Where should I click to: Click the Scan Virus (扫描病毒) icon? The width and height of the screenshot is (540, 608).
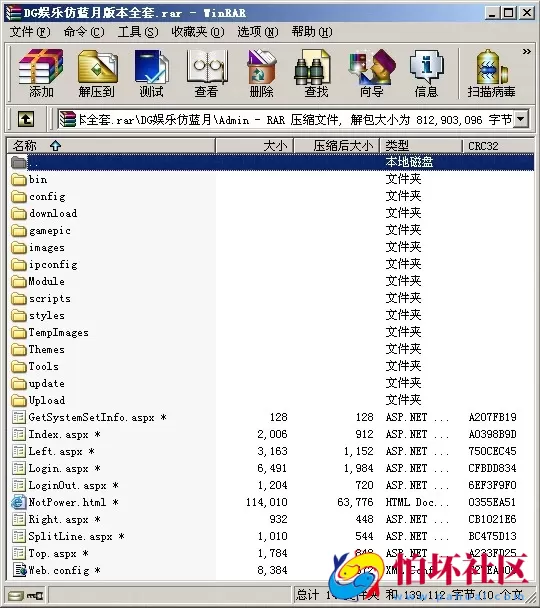pyautogui.click(x=491, y=73)
